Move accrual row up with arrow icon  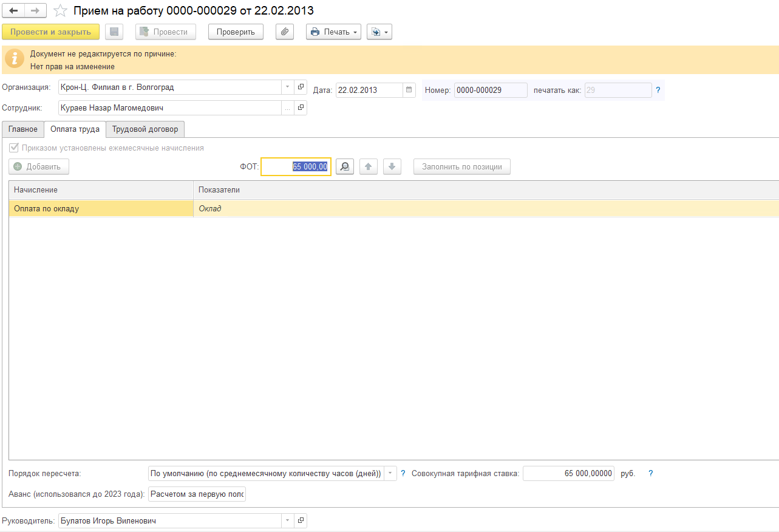(x=369, y=166)
